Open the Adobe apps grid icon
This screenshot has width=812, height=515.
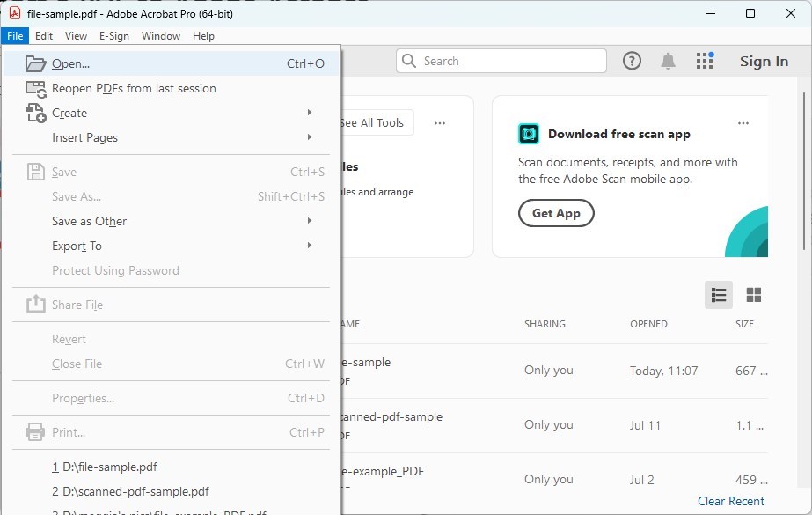tap(704, 61)
